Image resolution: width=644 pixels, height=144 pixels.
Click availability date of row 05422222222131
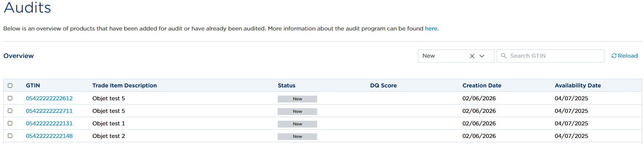571,124
